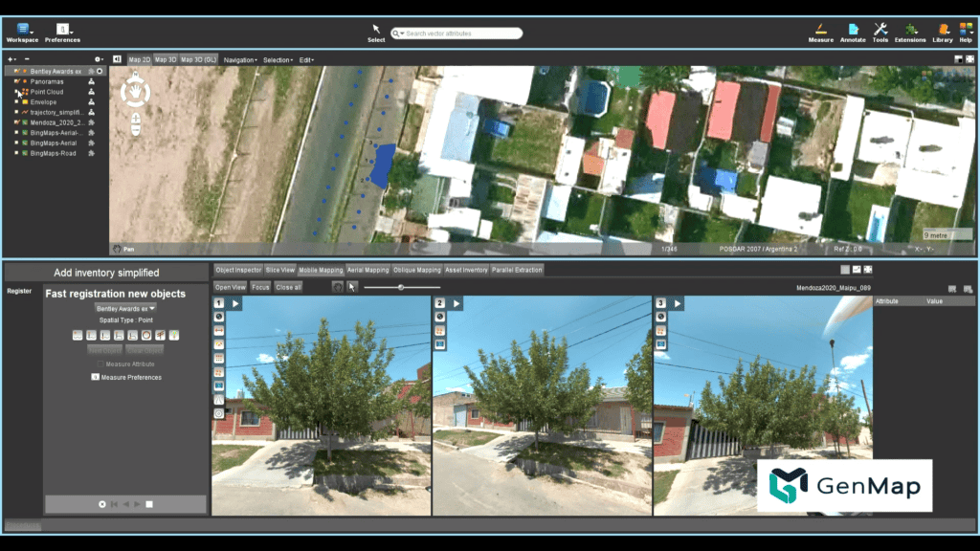The width and height of the screenshot is (980, 551).
Task: Adjust the slider next to the cursor tool
Action: 401,287
